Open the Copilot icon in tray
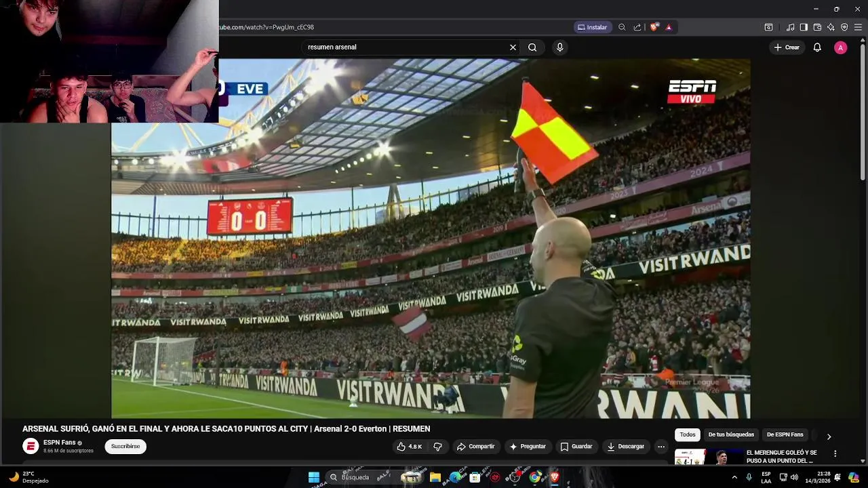The width and height of the screenshot is (868, 488). (853, 477)
